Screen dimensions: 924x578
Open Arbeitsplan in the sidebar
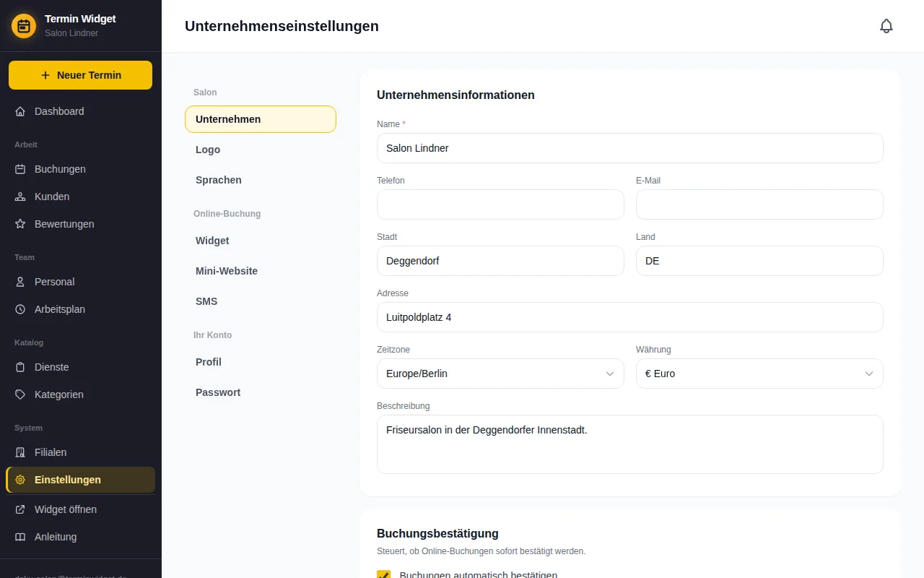coord(80,309)
